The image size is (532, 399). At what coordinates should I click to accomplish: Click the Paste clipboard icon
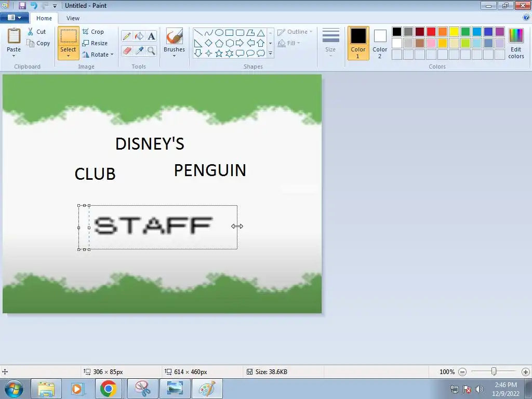14,35
